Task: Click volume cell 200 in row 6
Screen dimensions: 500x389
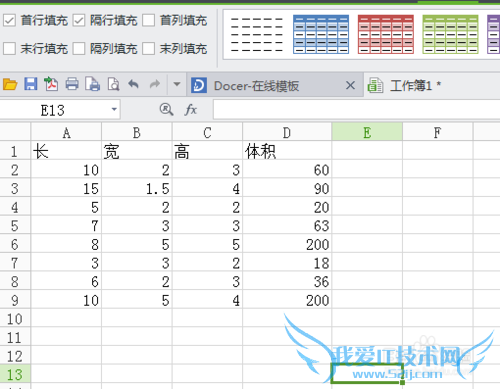Action: point(287,244)
